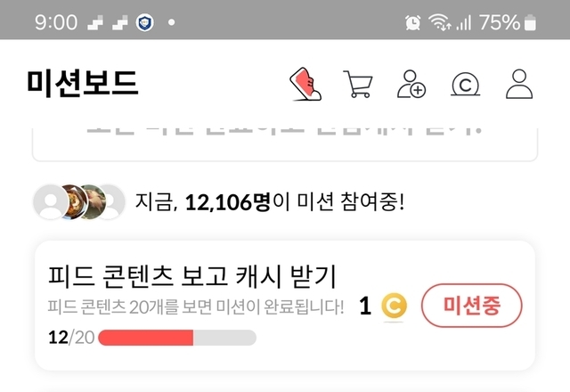570x392 pixels.
Task: Tap the 미션보드 page title
Action: click(83, 84)
